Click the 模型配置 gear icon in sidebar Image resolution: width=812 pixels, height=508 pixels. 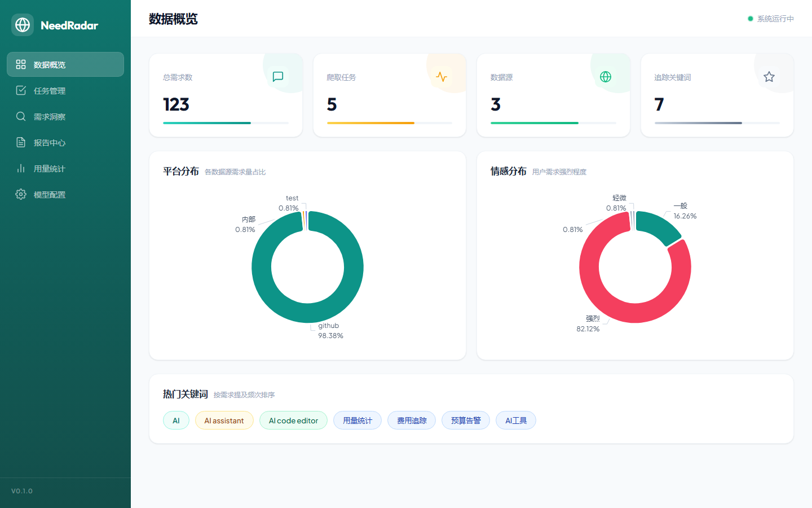[x=21, y=194]
